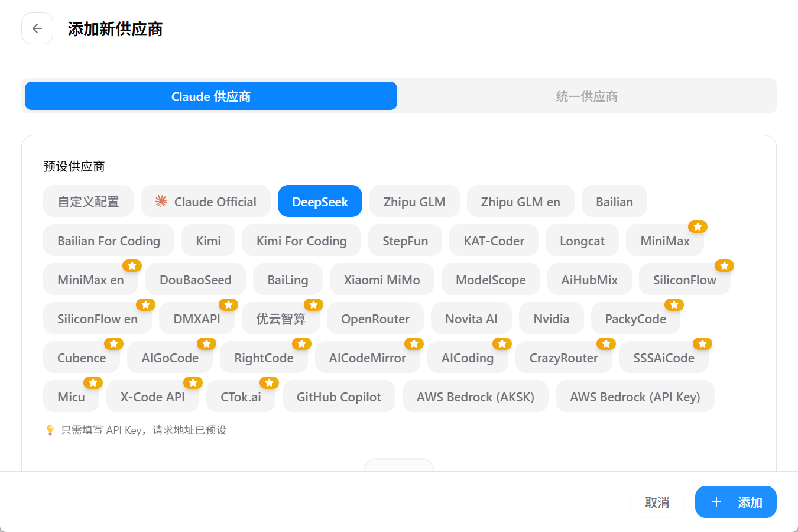Select the 优云智算 preset
This screenshot has width=798, height=532.
[x=281, y=319]
